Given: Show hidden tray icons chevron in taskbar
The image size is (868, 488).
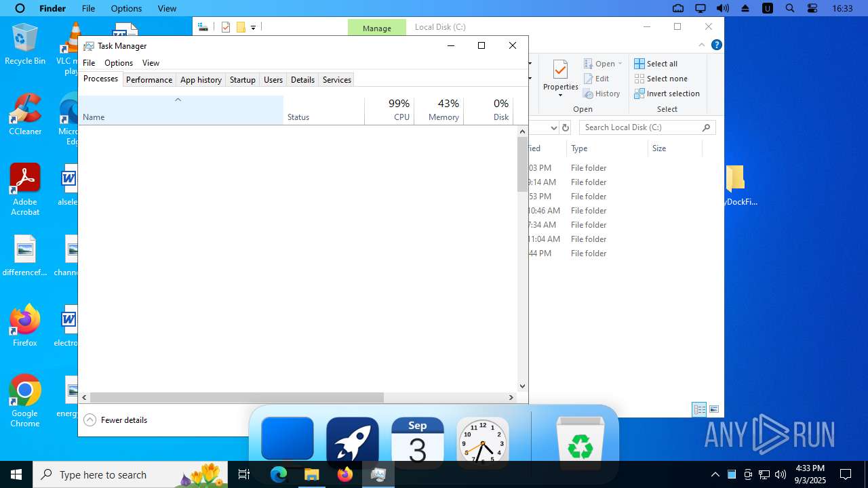Looking at the screenshot, I should [x=715, y=474].
